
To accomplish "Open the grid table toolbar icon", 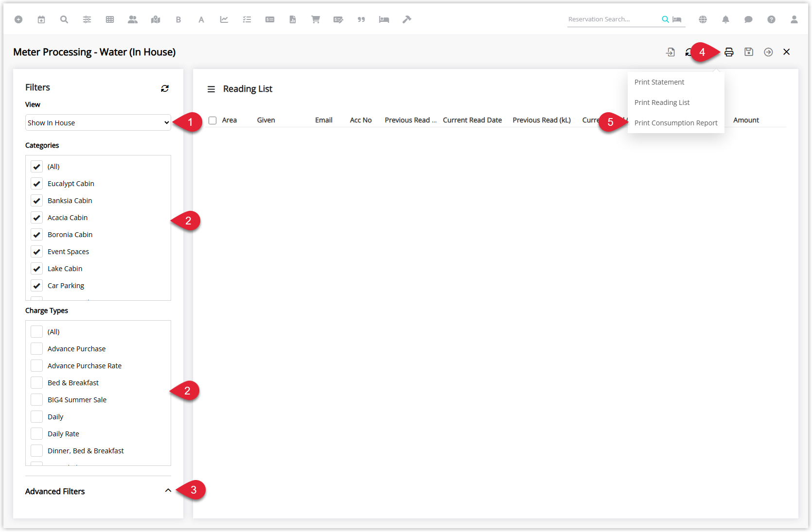I will click(x=110, y=19).
